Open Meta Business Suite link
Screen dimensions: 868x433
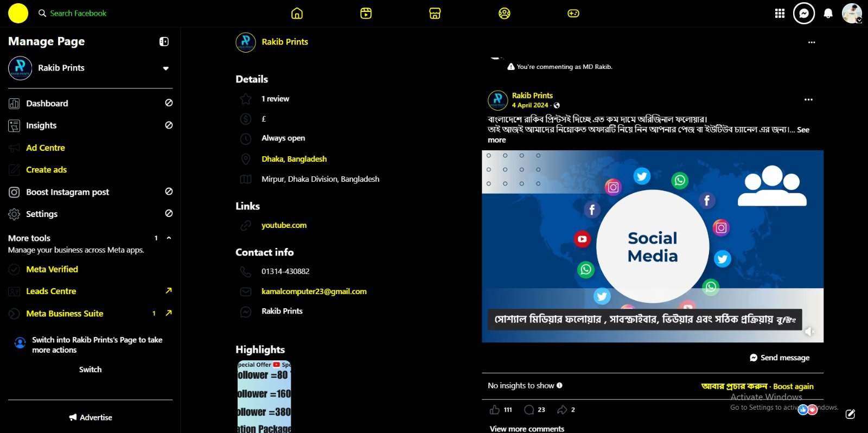[65, 314]
